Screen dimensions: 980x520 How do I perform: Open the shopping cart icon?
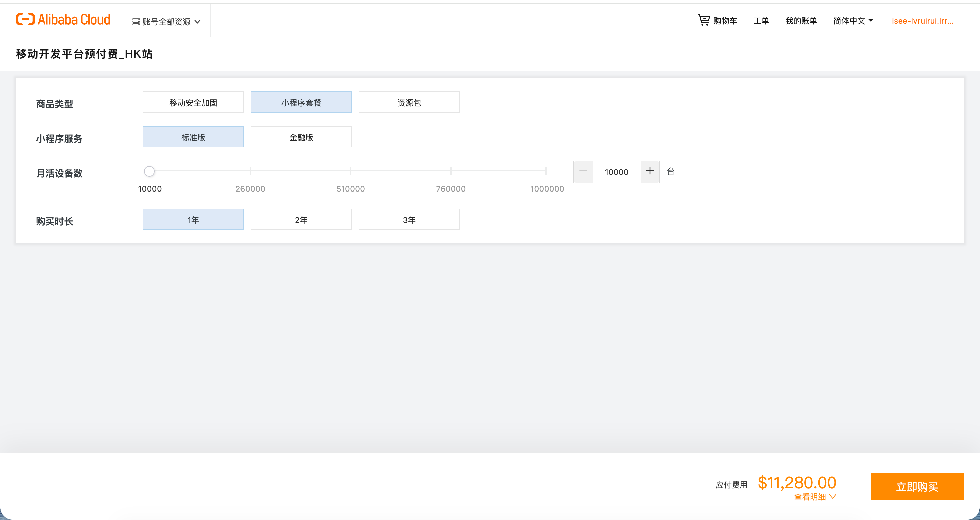point(703,20)
